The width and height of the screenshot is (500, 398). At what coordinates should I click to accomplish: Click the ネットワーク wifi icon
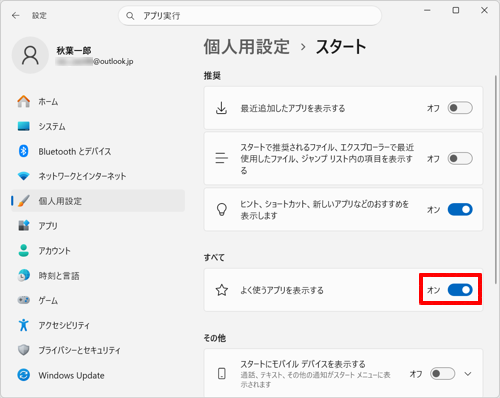point(24,176)
